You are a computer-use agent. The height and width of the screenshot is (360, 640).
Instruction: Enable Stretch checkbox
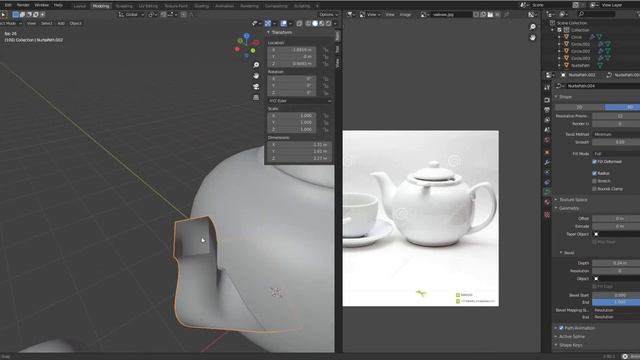coord(594,181)
